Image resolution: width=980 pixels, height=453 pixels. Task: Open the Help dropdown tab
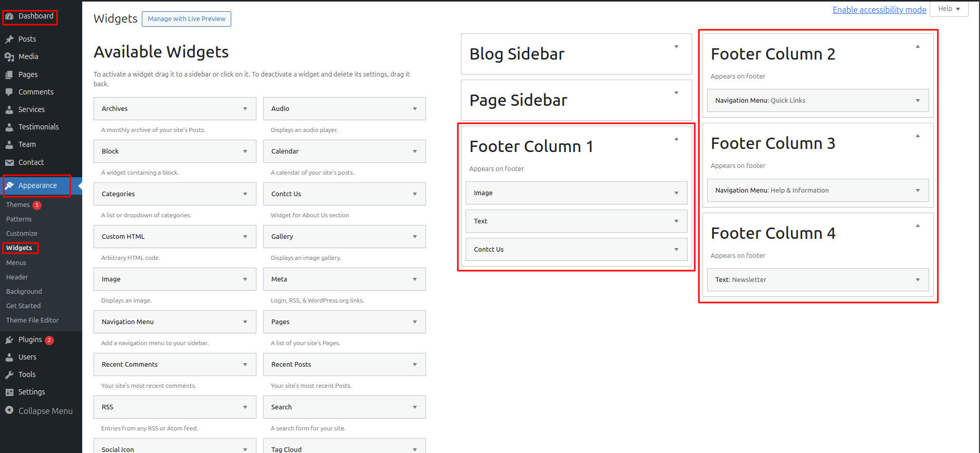click(x=949, y=9)
